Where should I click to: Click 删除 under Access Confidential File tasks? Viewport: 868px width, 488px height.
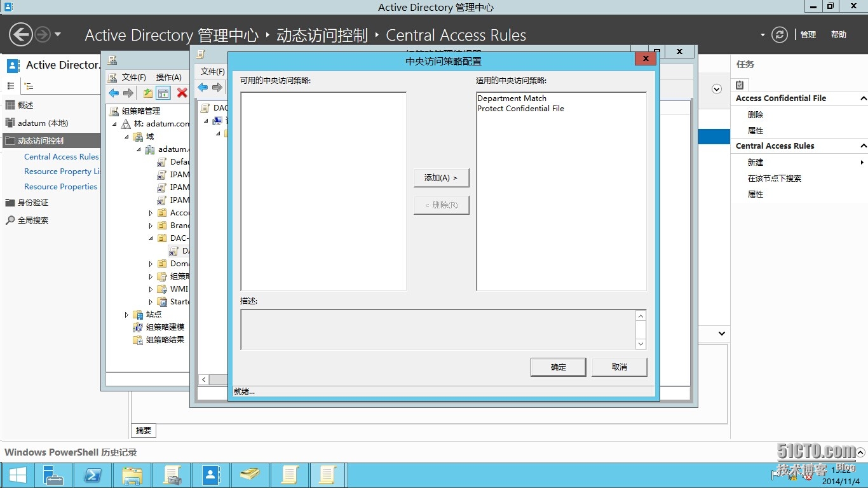(756, 115)
